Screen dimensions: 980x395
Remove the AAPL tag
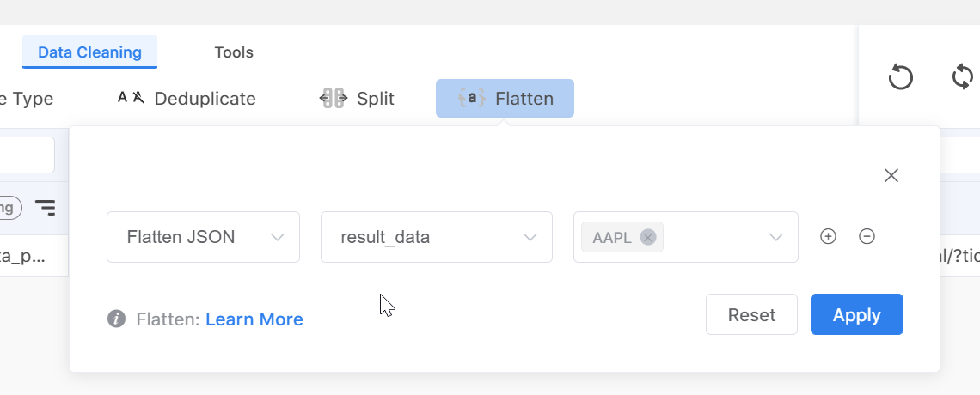(x=648, y=238)
